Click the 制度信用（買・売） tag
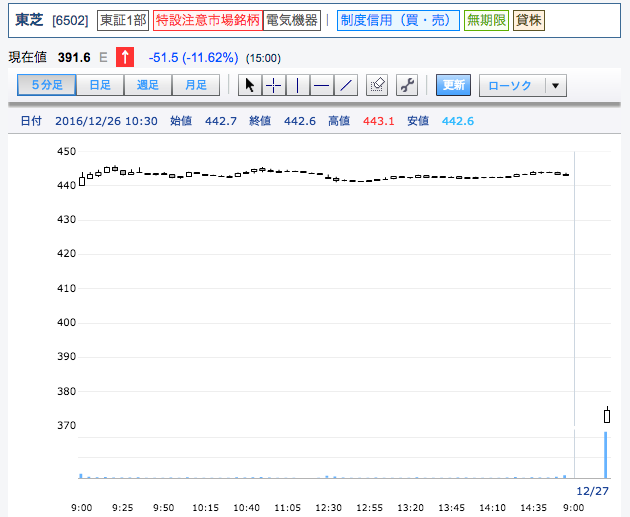This screenshot has height=517, width=630. pyautogui.click(x=398, y=20)
